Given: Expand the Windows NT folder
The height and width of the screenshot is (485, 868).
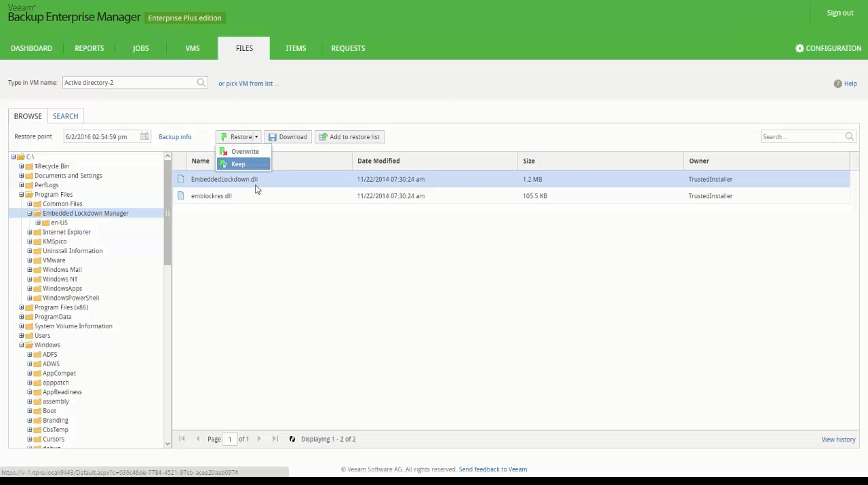Looking at the screenshot, I should (30, 279).
